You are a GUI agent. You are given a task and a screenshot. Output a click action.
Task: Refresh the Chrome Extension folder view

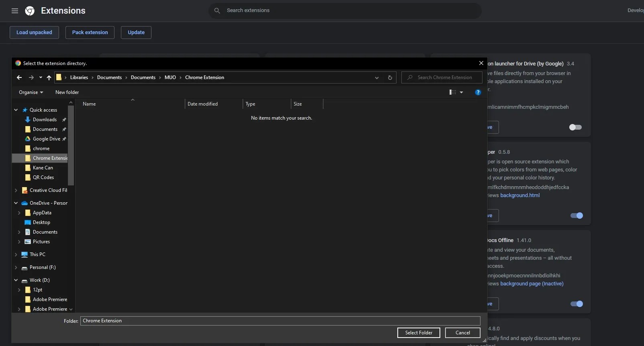390,77
